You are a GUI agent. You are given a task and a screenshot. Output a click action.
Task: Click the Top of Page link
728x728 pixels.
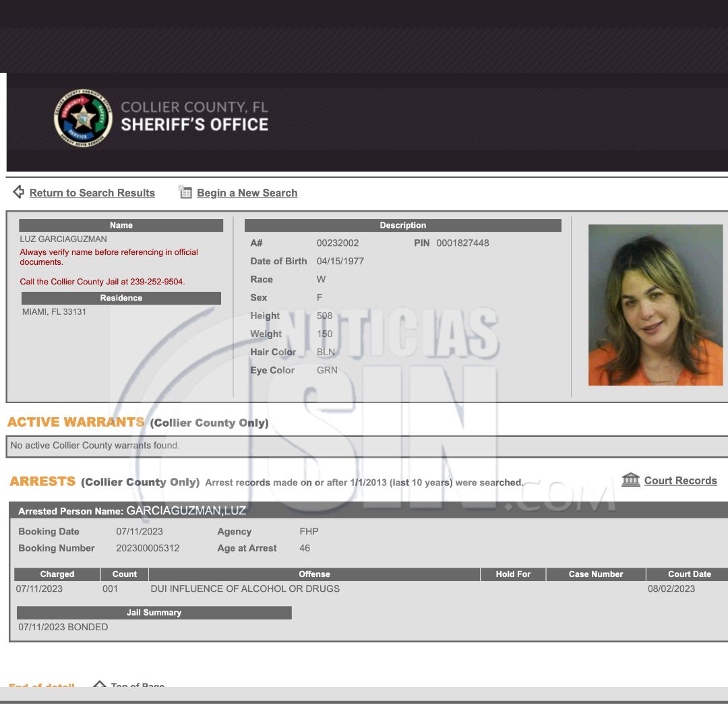pos(138,686)
